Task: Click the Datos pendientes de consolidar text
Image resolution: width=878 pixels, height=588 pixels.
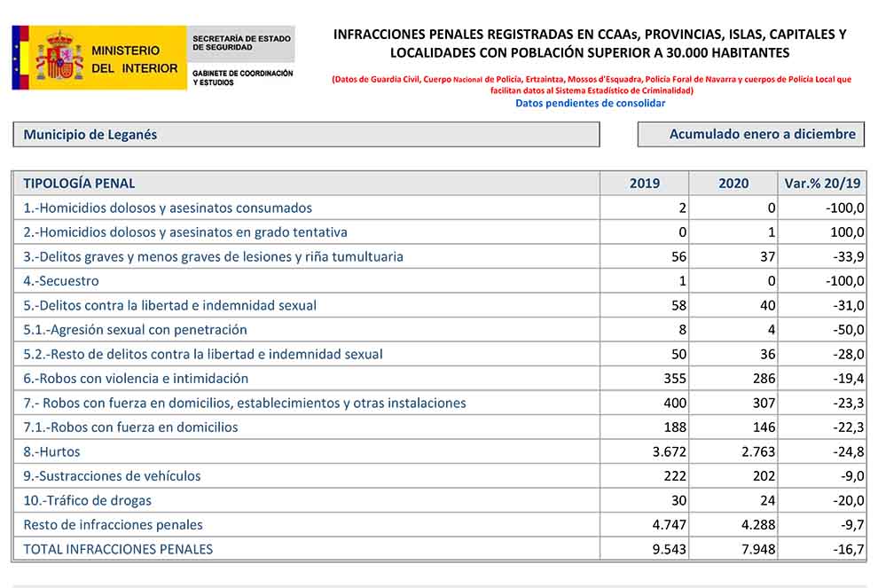Action: point(590,103)
